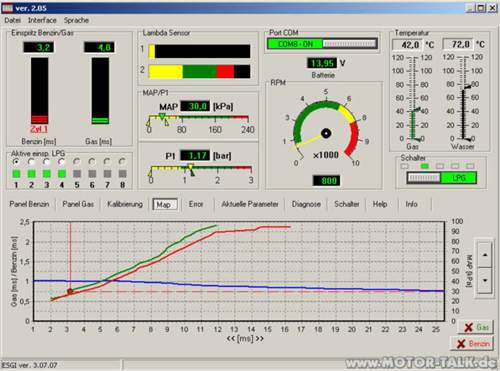Click the Lambda Sensor 2 color bar
Viewport: 500px width, 371px height.
coord(199,72)
